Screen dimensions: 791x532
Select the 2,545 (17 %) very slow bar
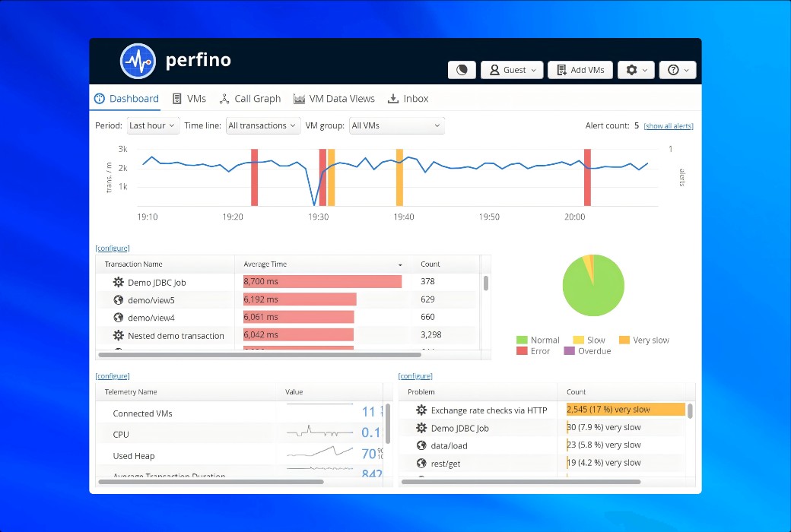pyautogui.click(x=625, y=410)
